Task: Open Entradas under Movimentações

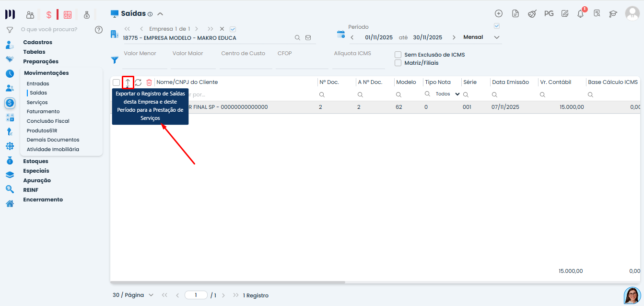Action: (x=38, y=83)
